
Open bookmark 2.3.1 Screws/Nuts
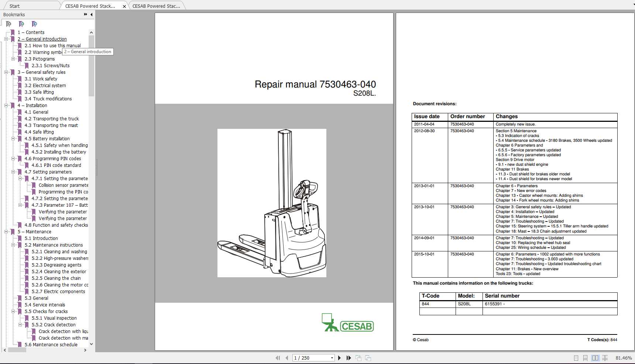(x=51, y=66)
